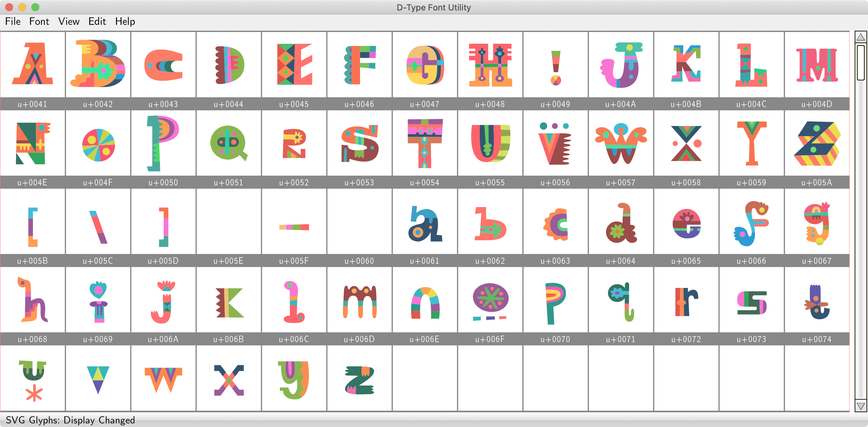Select the glyph F at u+0046
Image resolution: width=868 pixels, height=427 pixels.
point(360,65)
